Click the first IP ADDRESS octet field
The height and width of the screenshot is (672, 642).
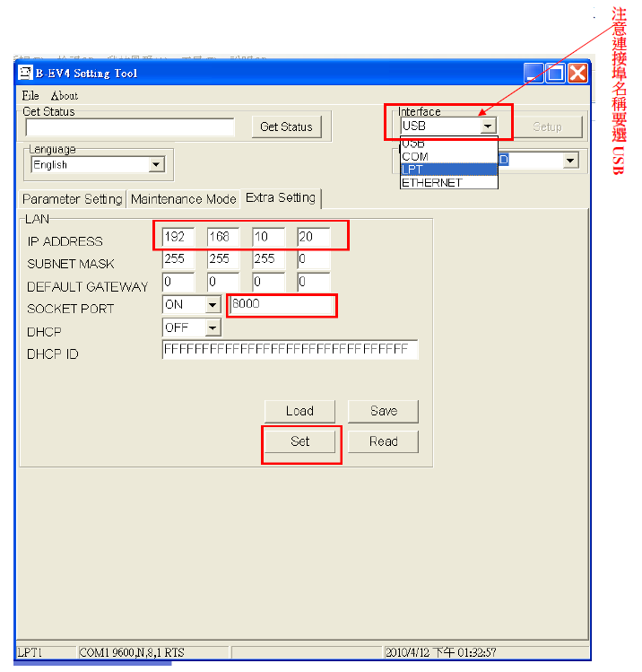[178, 238]
